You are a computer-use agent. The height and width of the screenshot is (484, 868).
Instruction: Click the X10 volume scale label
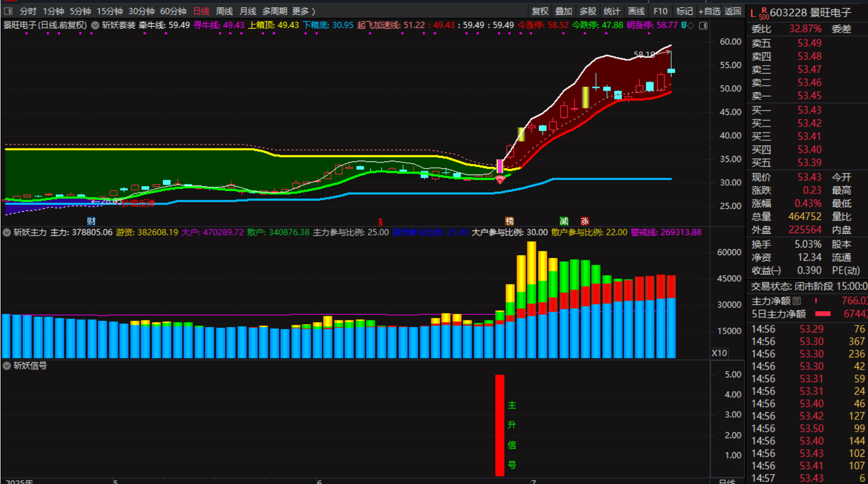[x=719, y=353]
